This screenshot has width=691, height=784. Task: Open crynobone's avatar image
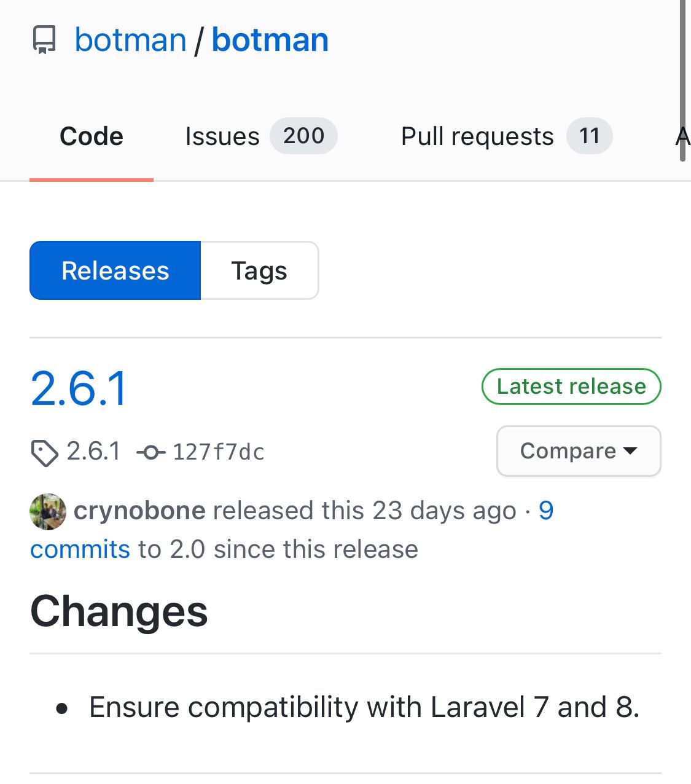48,511
